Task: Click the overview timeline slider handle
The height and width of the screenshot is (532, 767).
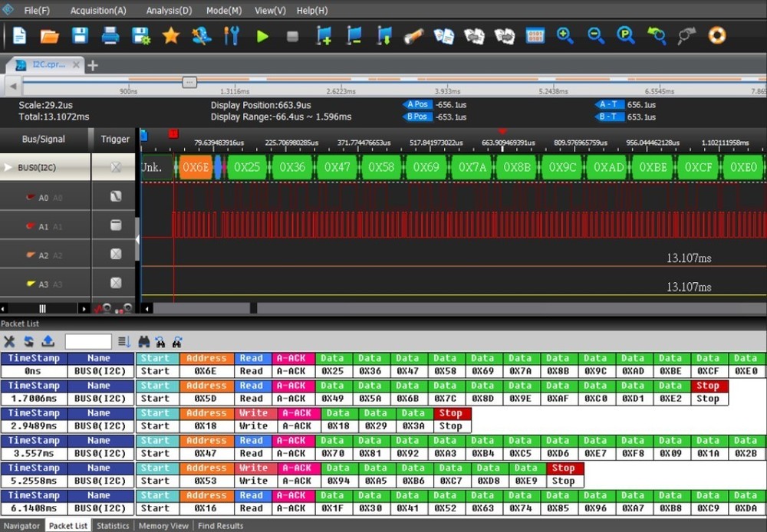Action: click(x=189, y=82)
